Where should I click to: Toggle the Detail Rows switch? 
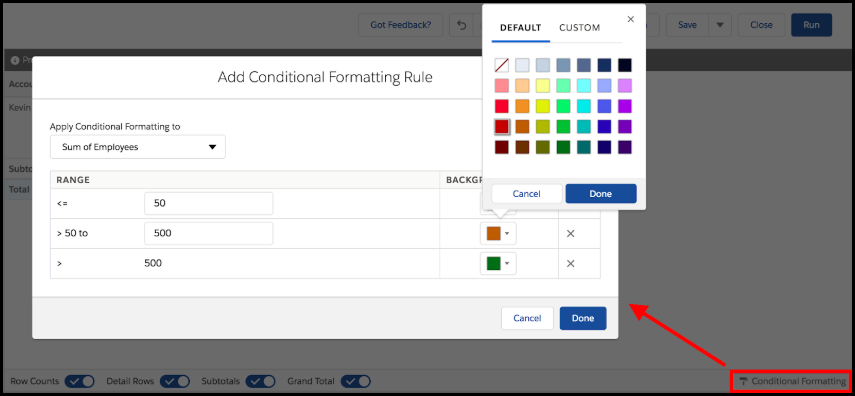pos(175,381)
